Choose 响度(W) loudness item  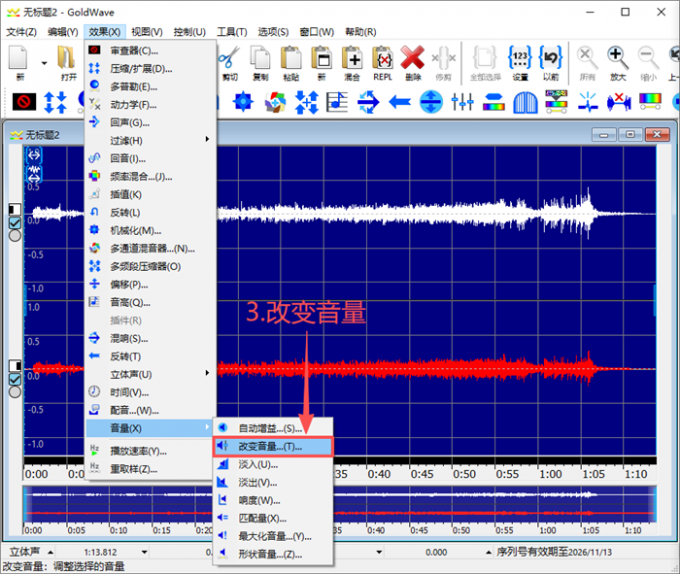[x=273, y=500]
